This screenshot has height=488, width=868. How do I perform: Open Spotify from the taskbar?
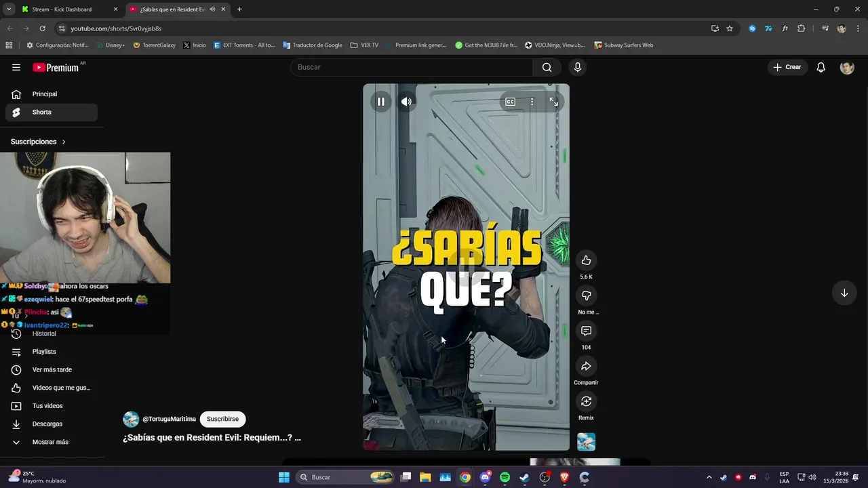pos(505,477)
